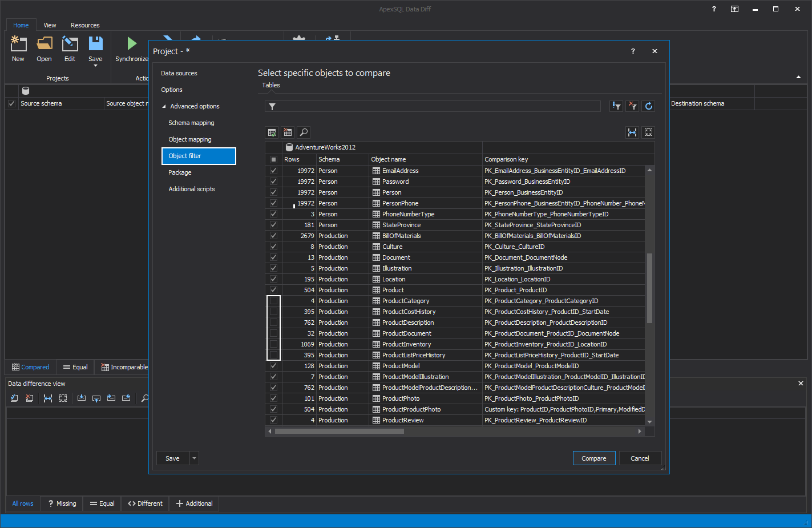Click the edit filter icon with exclamation mark
812x528 pixels.
pyautogui.click(x=616, y=106)
